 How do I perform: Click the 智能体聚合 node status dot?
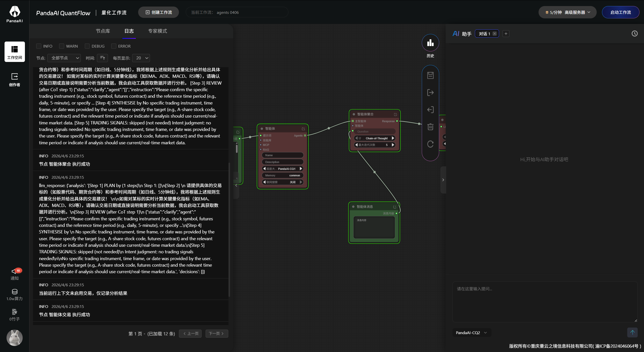pyautogui.click(x=354, y=114)
